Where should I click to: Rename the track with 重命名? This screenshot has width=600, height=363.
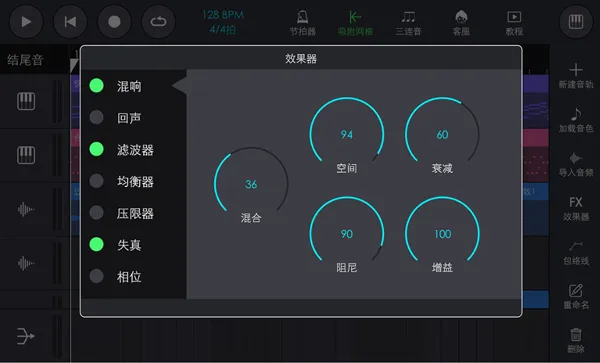576,297
